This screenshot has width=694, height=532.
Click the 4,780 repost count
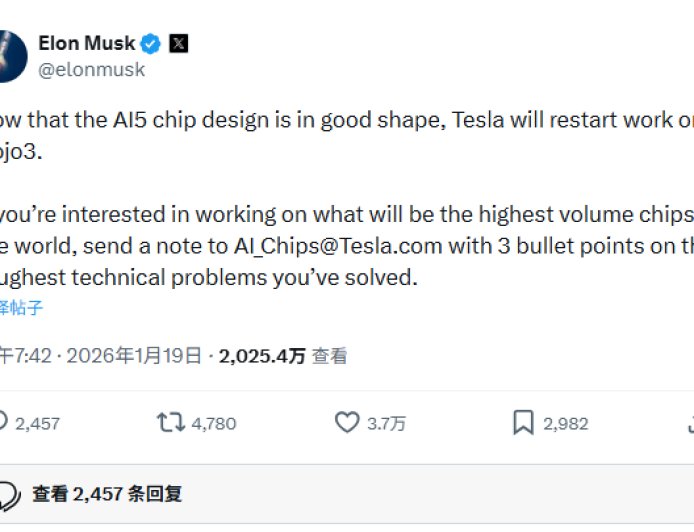click(213, 424)
